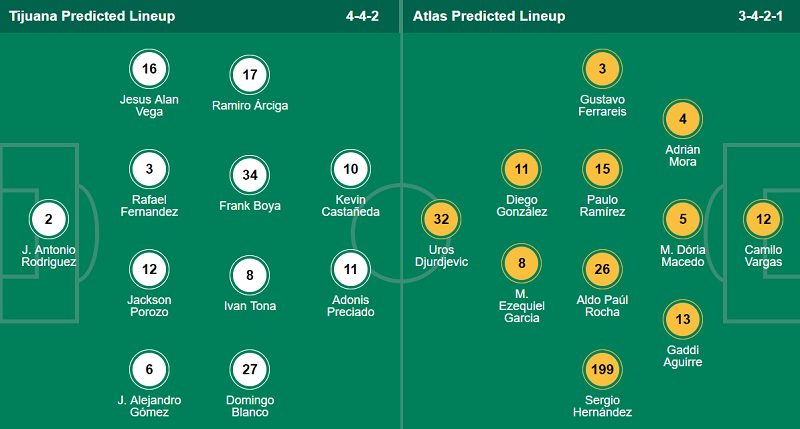Click Aldo Paúl Rocha's number 26 badge

pyautogui.click(x=602, y=269)
